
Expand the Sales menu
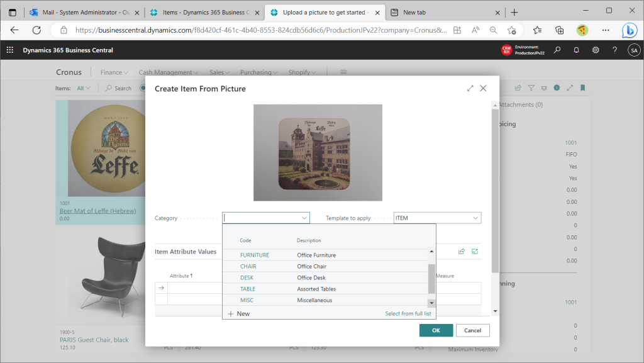tap(219, 72)
